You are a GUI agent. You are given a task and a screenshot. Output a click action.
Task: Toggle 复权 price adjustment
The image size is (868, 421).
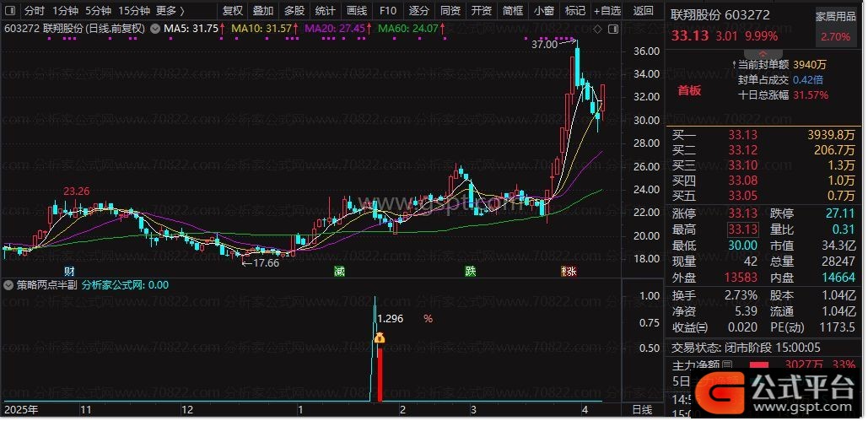tap(232, 11)
